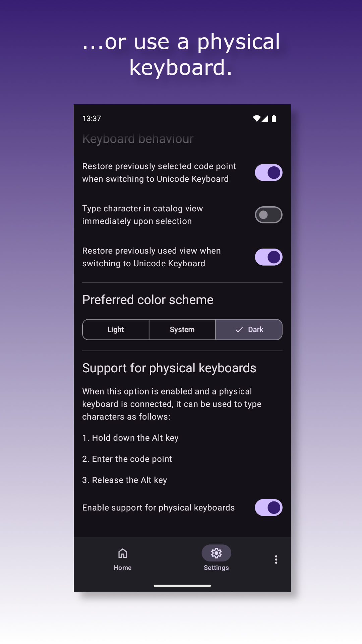Tap the battery status icon
The image size is (362, 644).
tap(274, 118)
